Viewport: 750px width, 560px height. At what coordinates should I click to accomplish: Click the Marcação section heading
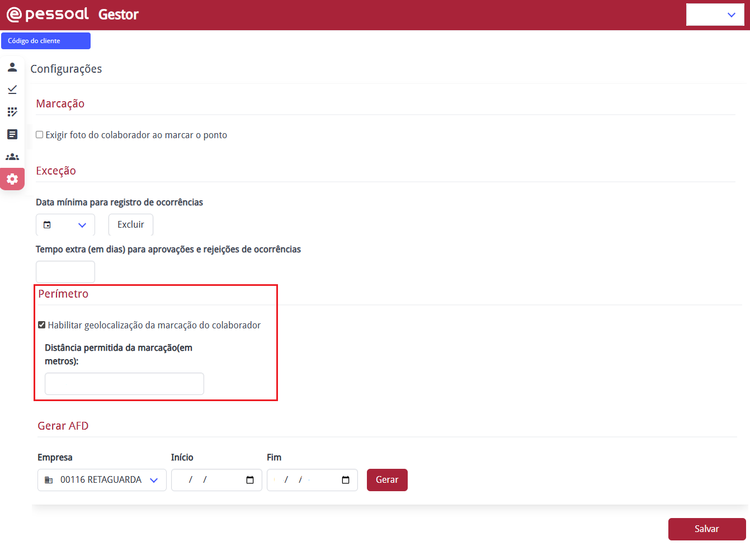click(60, 103)
